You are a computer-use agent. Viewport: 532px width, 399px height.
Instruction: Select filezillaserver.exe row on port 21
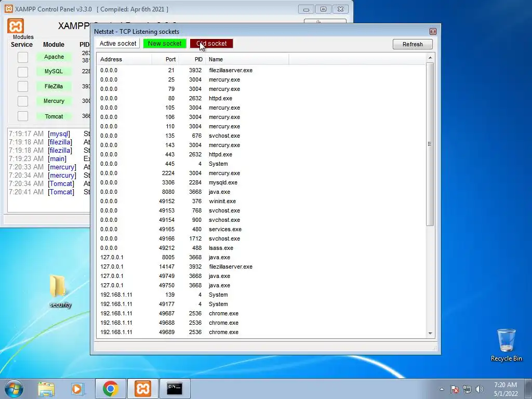(x=261, y=70)
